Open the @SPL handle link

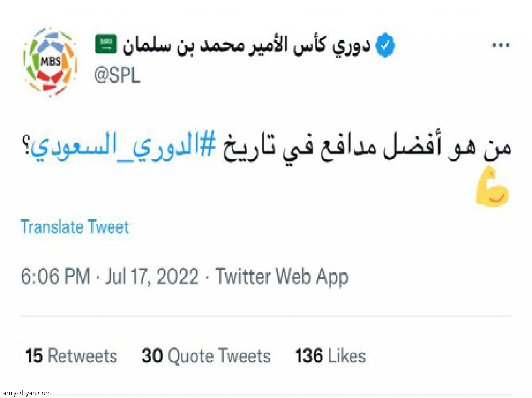point(117,75)
